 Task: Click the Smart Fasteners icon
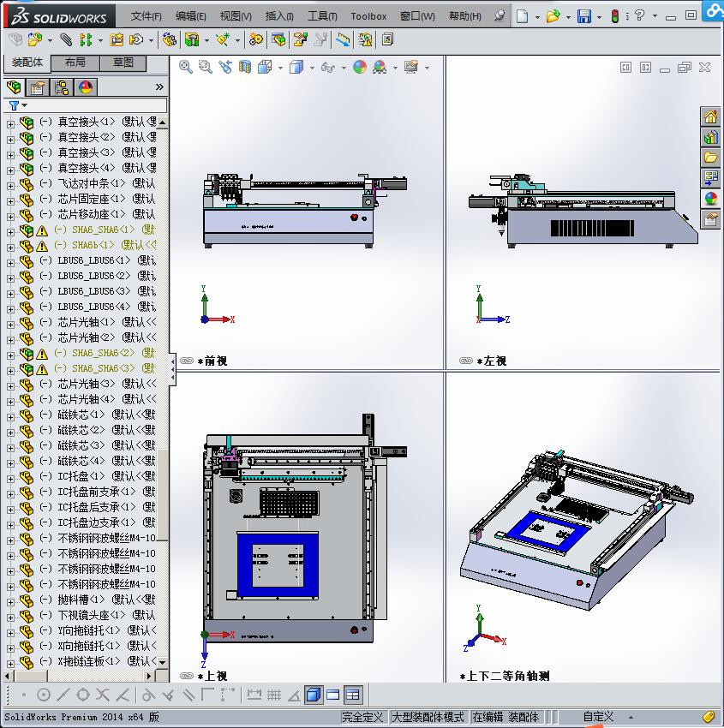[x=117, y=40]
